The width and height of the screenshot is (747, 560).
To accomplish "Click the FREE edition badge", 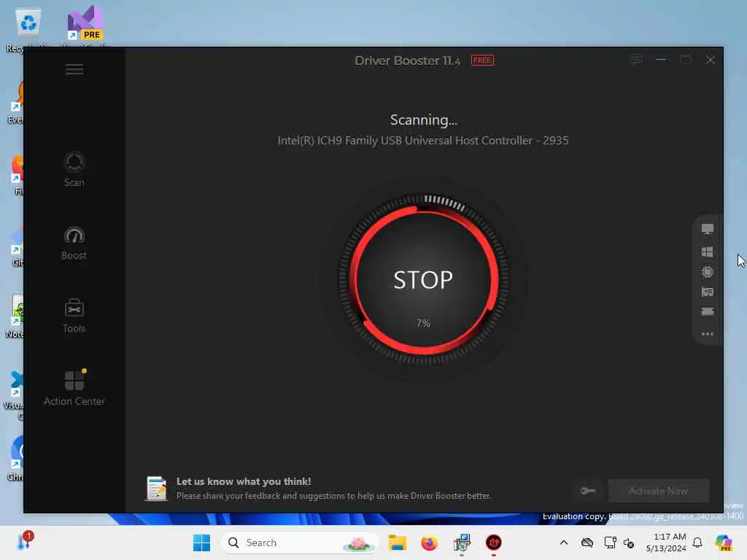I will tap(483, 61).
